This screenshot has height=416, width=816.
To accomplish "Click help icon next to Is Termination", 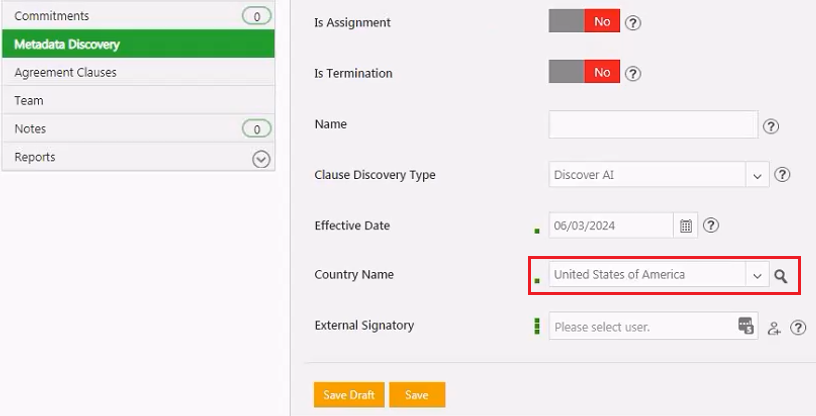I will click(x=632, y=73).
